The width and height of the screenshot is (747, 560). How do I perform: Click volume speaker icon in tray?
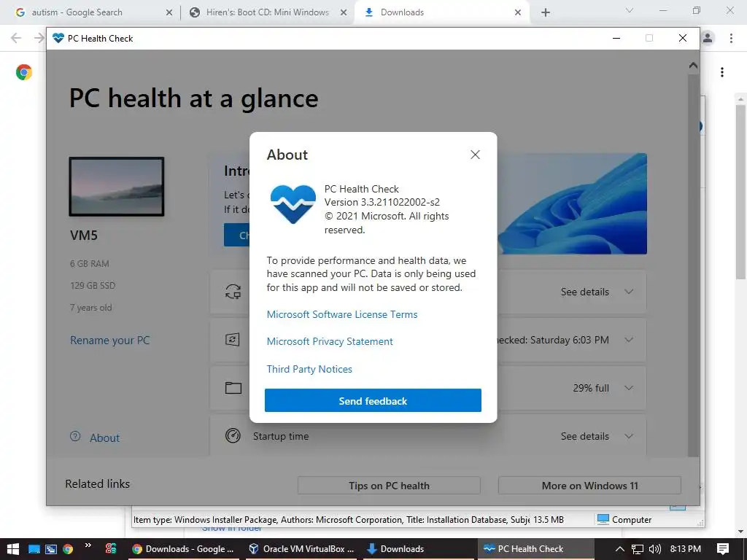[654, 549]
